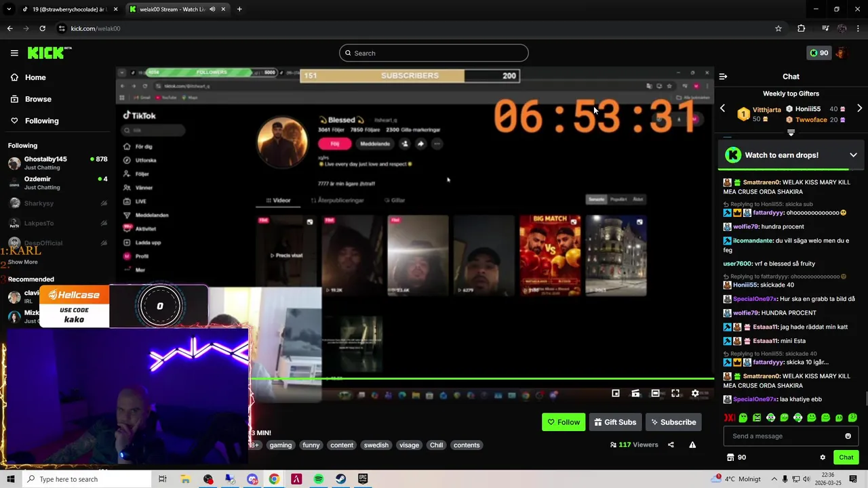Select the Chill tag
Image resolution: width=868 pixels, height=488 pixels.
click(436, 445)
